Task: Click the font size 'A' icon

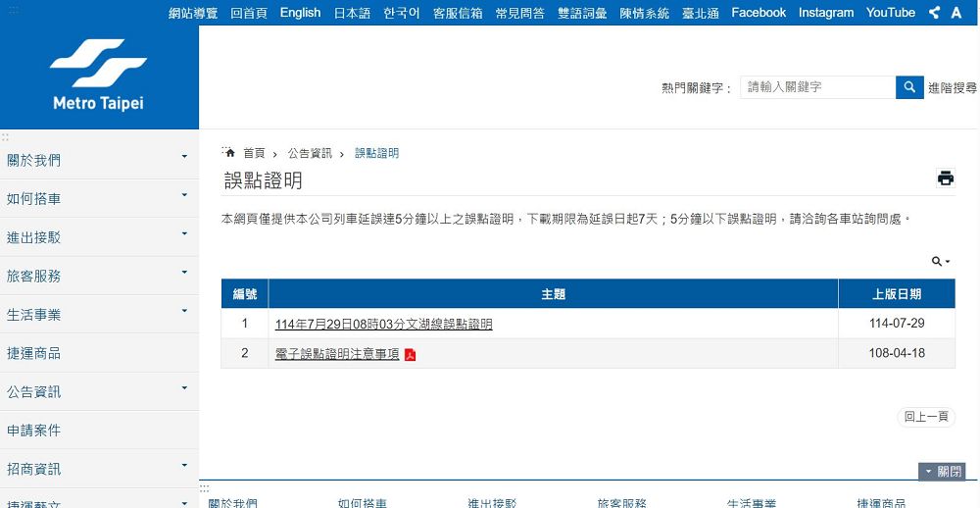Action: point(956,13)
